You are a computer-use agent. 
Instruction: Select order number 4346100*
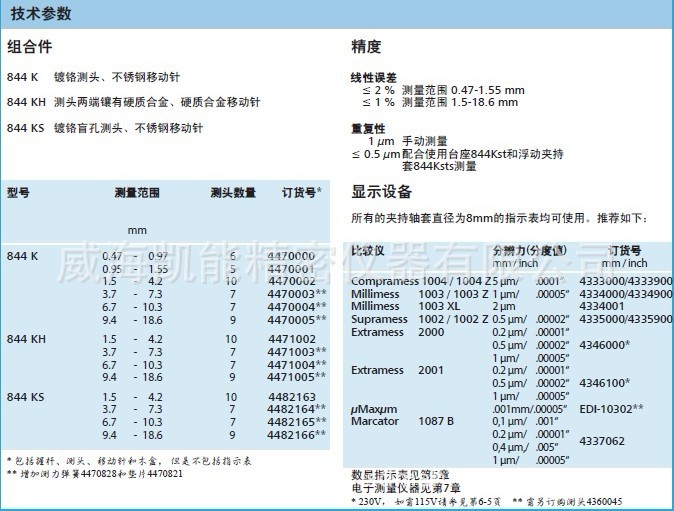[x=605, y=383]
